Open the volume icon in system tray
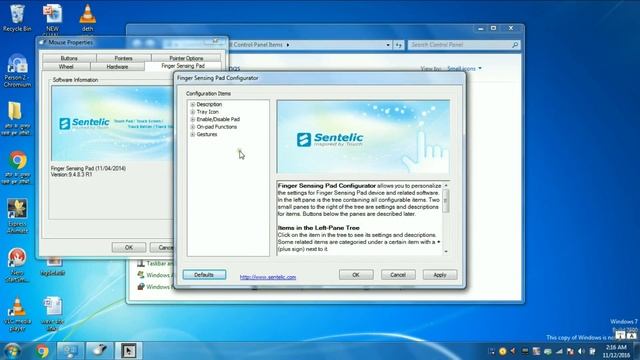 581,351
